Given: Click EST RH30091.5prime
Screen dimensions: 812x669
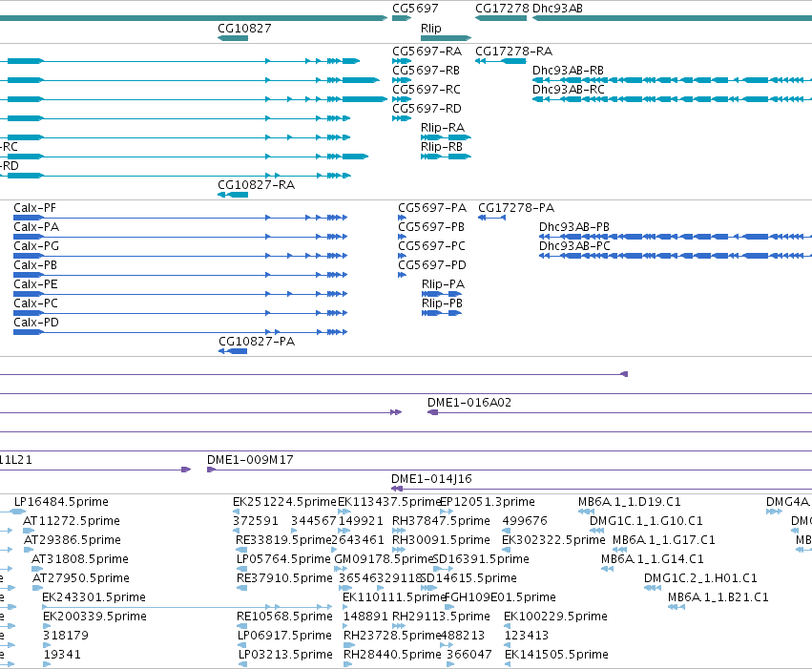Looking at the screenshot, I should pos(441,540).
